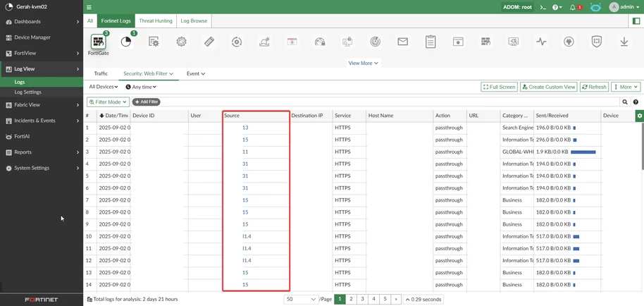This screenshot has width=644, height=306.
Task: Select the envelope mail log icon
Action: pyautogui.click(x=402, y=42)
